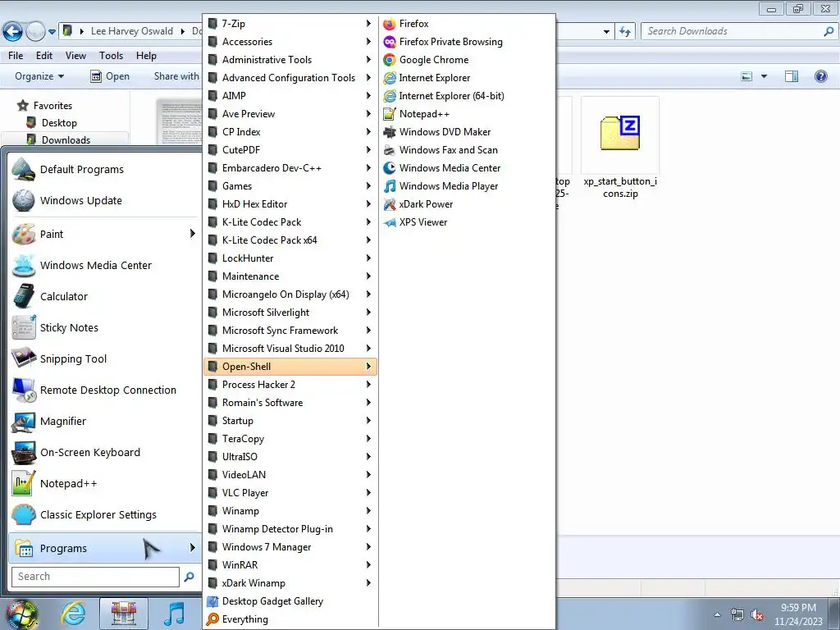Open the Process Hacker 2 folder

pos(290,385)
